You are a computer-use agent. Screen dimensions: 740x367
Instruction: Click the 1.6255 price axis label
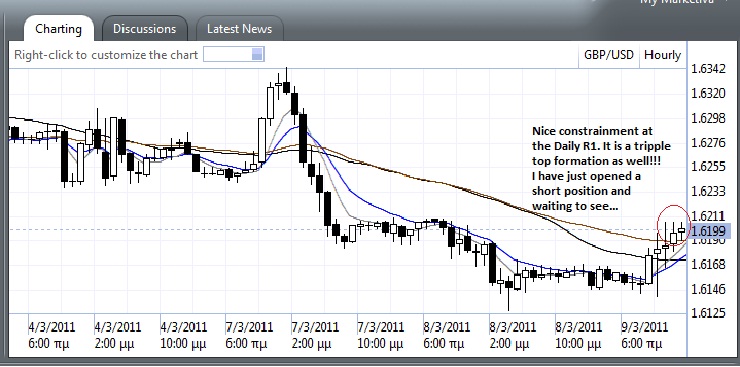[x=708, y=167]
